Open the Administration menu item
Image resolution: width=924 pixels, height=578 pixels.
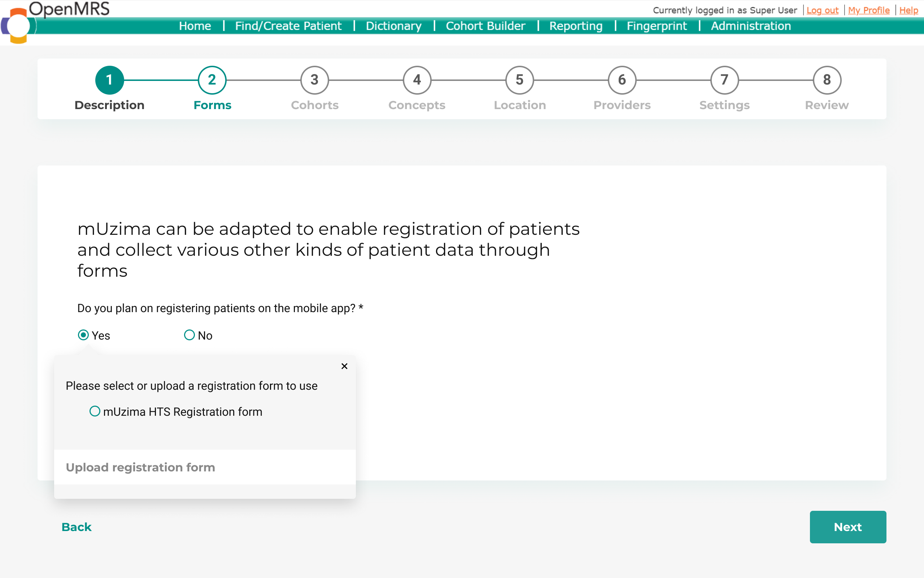tap(751, 26)
